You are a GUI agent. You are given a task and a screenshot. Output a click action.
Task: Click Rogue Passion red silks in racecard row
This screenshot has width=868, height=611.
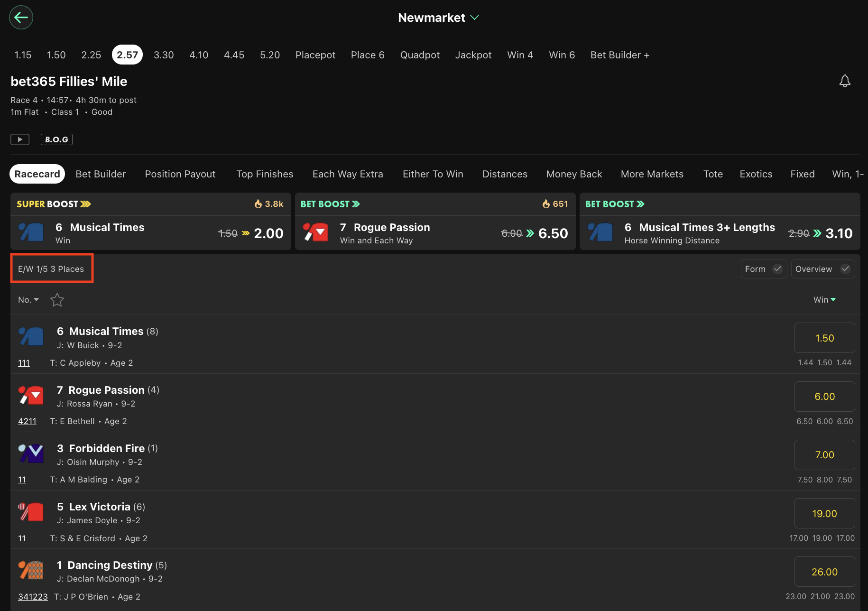[x=31, y=395]
